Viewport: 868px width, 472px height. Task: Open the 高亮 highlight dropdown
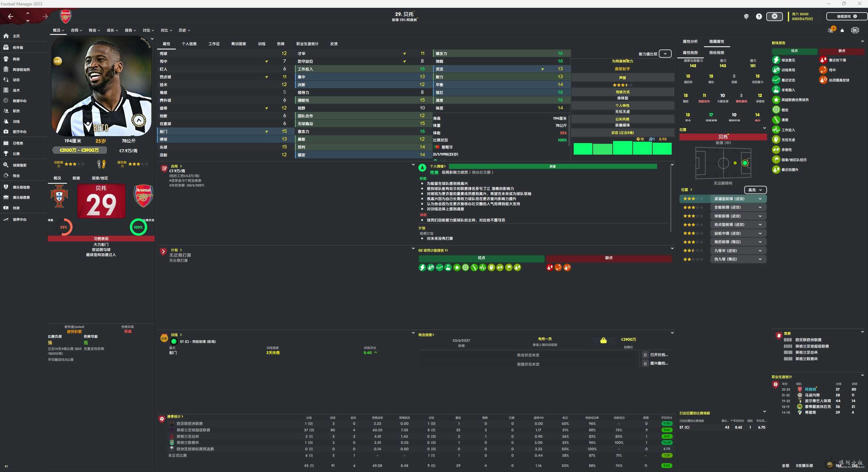coord(755,190)
